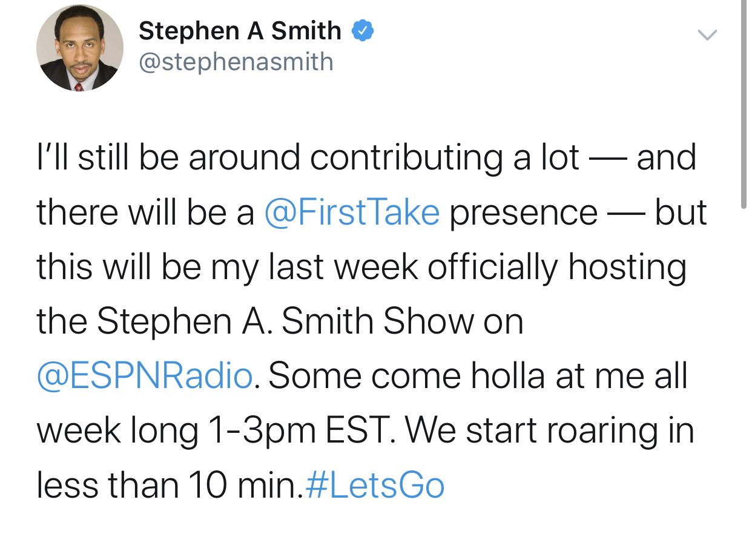Click the bold author name in header
Image resolution: width=752 pixels, height=560 pixels.
[240, 31]
